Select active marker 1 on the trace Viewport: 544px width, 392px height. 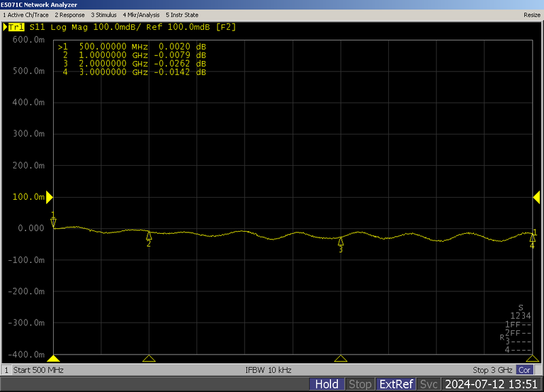point(54,221)
